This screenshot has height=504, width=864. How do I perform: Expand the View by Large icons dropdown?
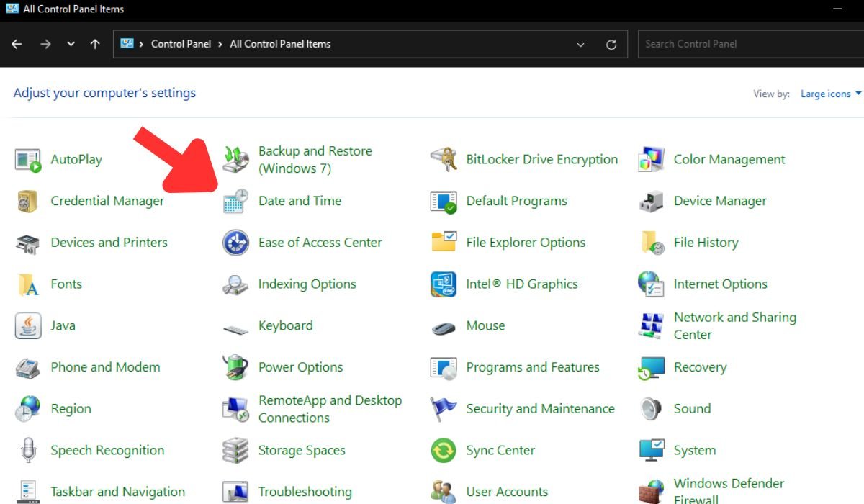pyautogui.click(x=831, y=94)
